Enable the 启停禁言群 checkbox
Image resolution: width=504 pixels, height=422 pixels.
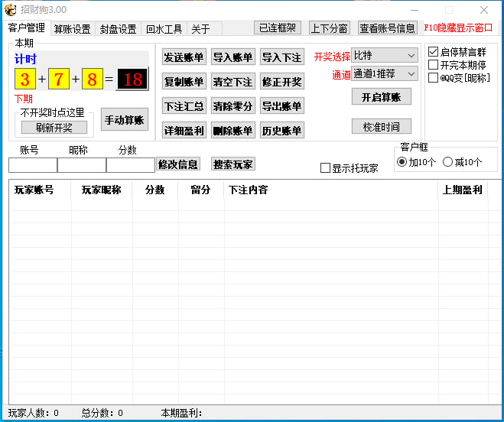(434, 53)
